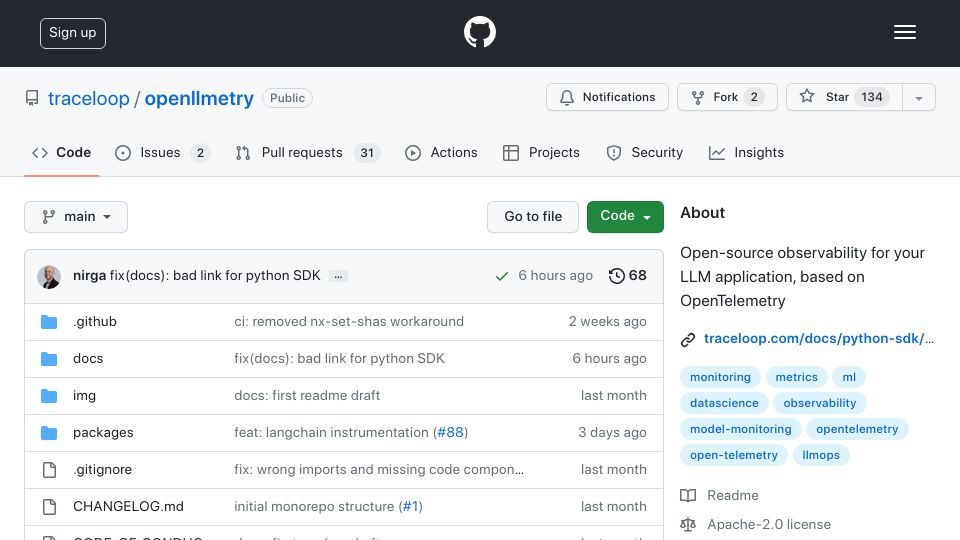Open the Projects tab
The image size is (960, 540).
click(x=541, y=152)
